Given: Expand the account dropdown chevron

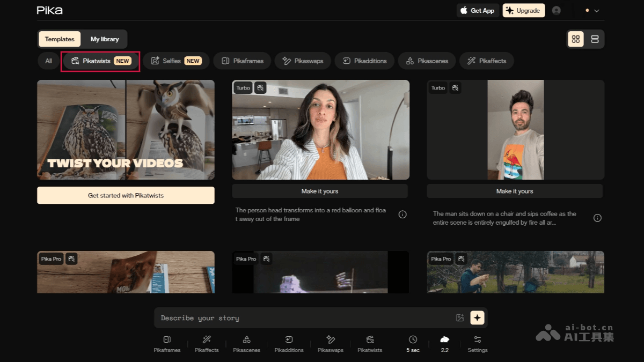Looking at the screenshot, I should click(x=596, y=11).
